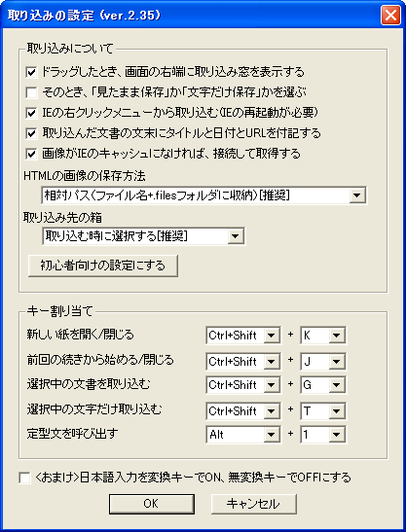
Task: Open the K key dropdown
Action: [x=323, y=336]
